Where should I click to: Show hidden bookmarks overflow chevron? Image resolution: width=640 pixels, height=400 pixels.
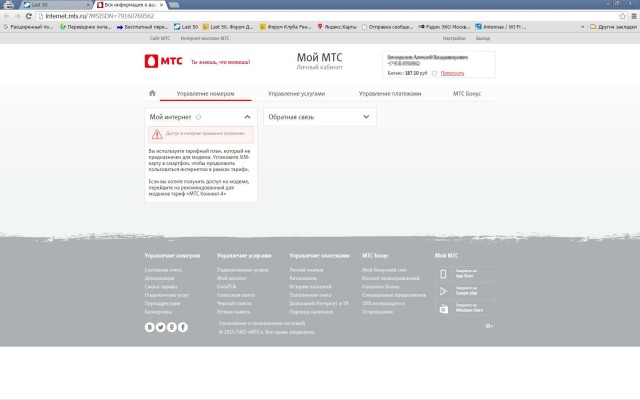coord(582,27)
